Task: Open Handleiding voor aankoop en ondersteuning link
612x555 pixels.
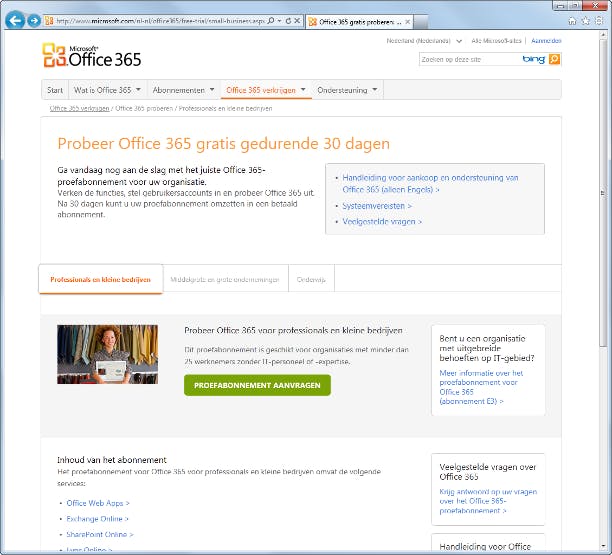Action: 430,183
